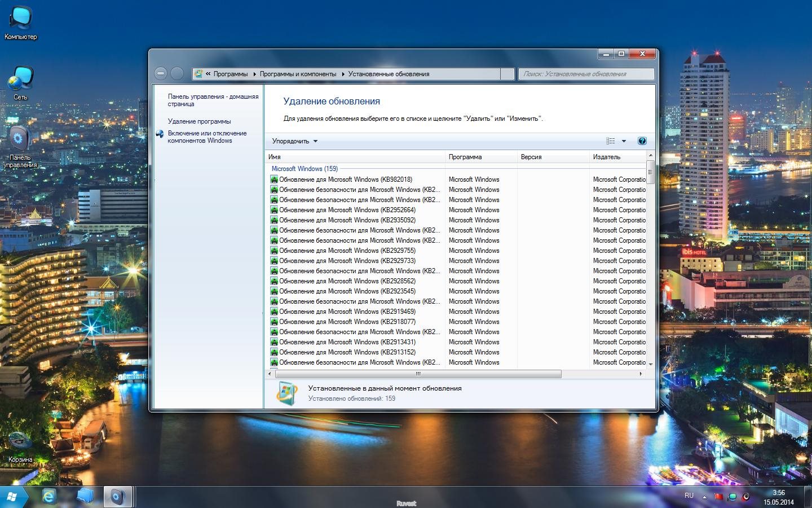Click icon of update KB982018 row
Screen dimensions: 812x508
pyautogui.click(x=275, y=179)
